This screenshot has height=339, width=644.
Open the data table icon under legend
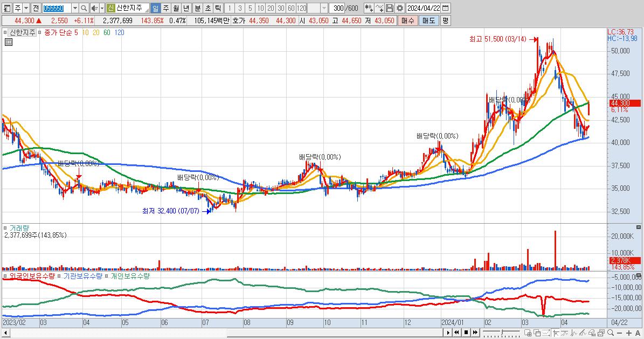pos(8,42)
